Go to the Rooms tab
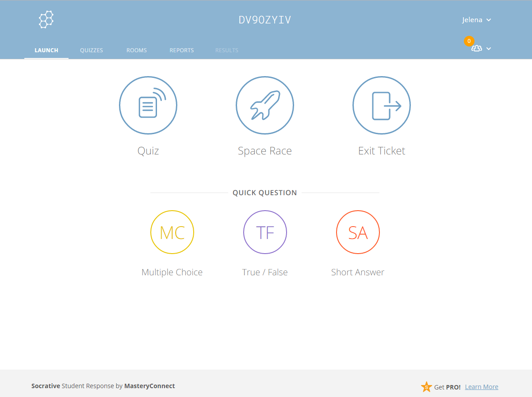This screenshot has height=397, width=532. pos(137,50)
